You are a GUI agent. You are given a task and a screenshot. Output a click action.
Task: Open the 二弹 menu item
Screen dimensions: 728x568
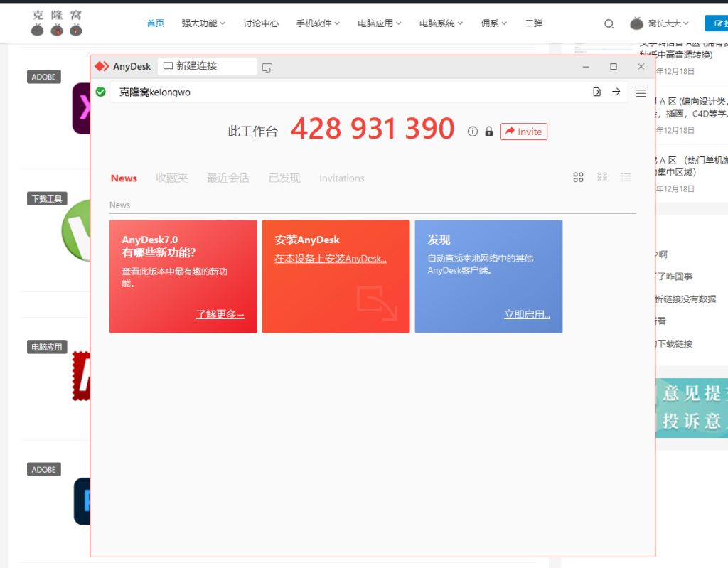tap(534, 23)
